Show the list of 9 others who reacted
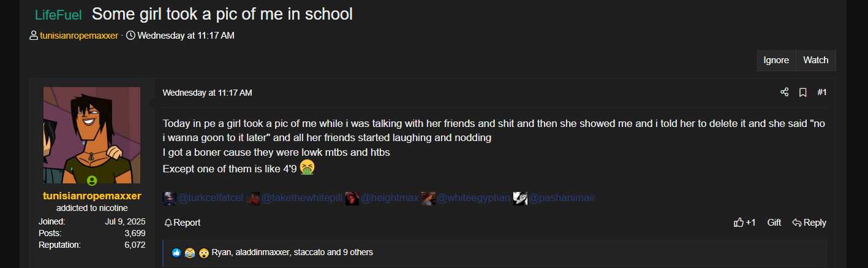The width and height of the screenshot is (868, 268). (357, 252)
